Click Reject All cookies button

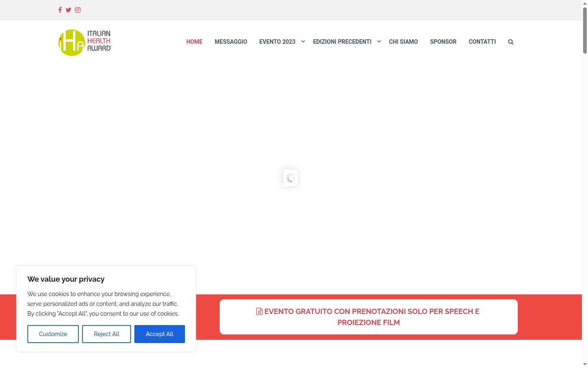pyautogui.click(x=107, y=334)
